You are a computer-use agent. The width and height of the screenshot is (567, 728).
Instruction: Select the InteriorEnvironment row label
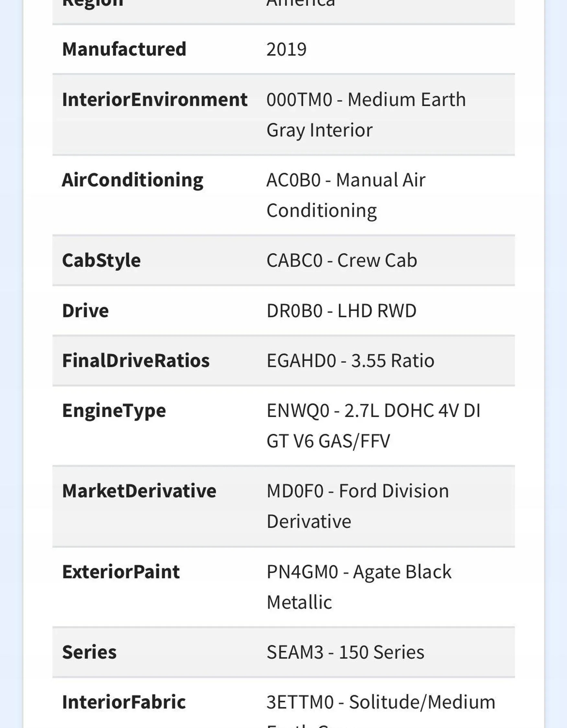coord(155,99)
